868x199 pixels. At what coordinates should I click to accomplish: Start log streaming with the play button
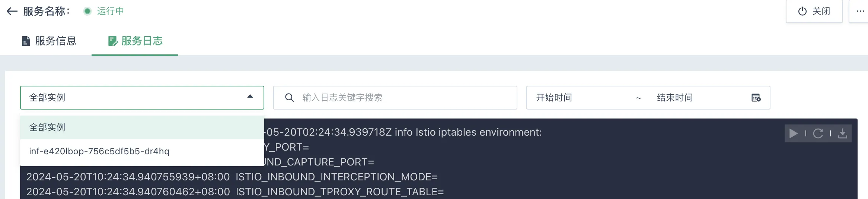(x=793, y=133)
